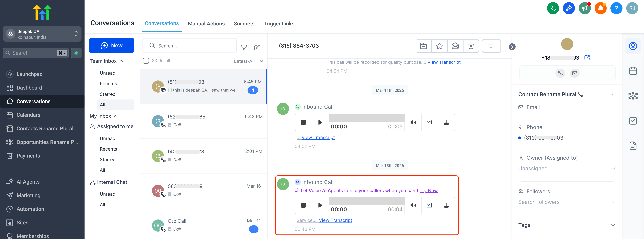Click the green phone dialer icon
The height and width of the screenshot is (239, 644).
(553, 8)
